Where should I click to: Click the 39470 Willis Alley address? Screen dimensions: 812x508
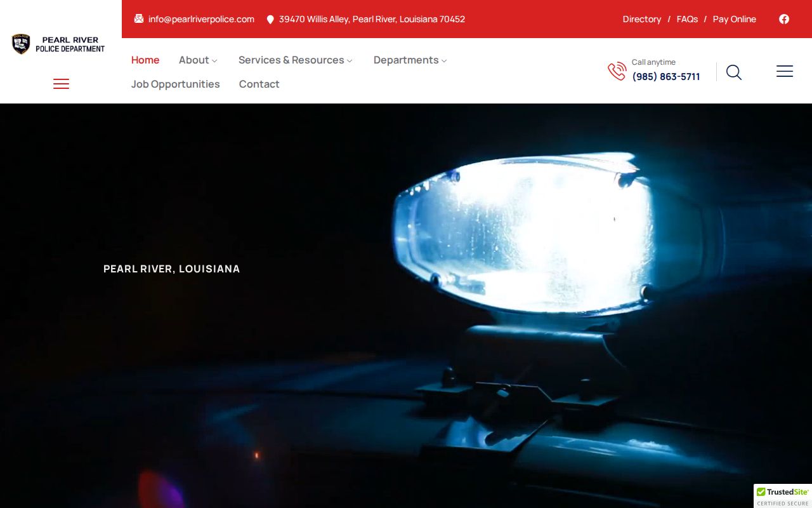pos(372,19)
